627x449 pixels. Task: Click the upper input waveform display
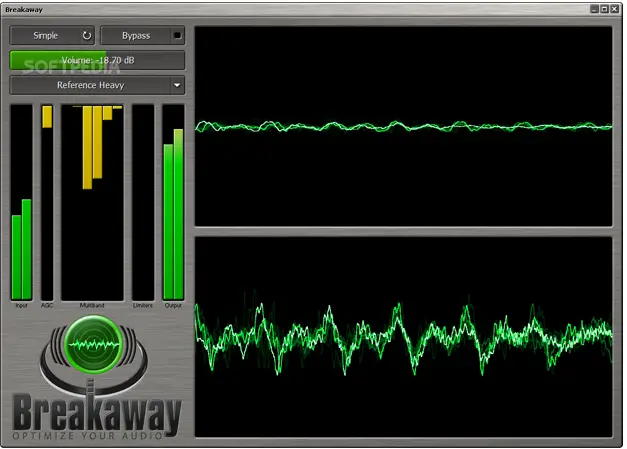[x=403, y=126]
